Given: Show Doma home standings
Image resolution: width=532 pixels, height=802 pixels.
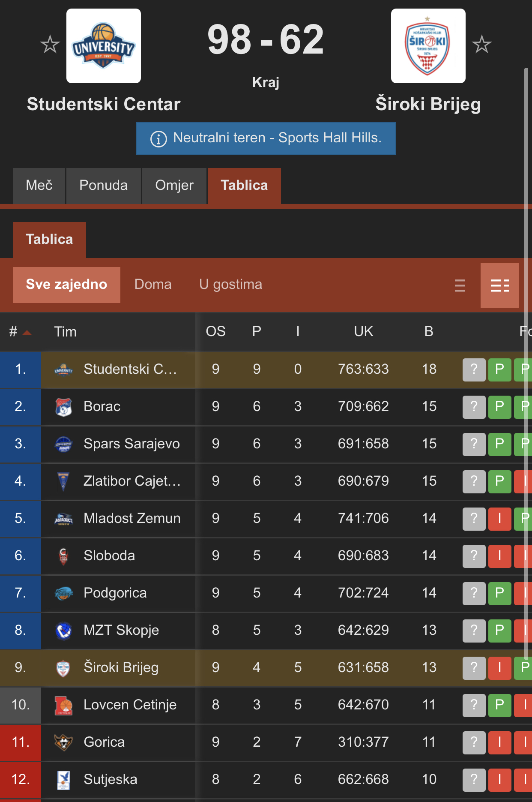Looking at the screenshot, I should [x=153, y=285].
